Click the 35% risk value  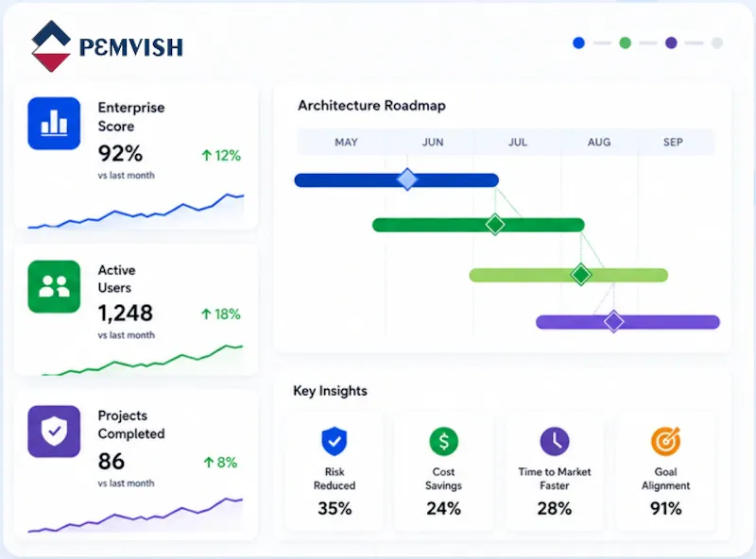335,508
